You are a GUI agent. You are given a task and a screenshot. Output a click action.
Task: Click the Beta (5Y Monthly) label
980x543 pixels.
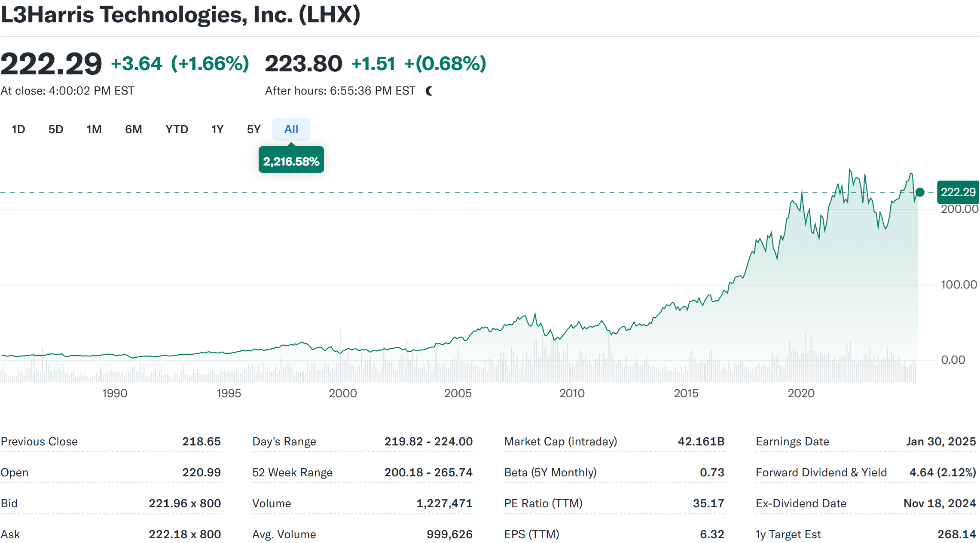coord(550,472)
